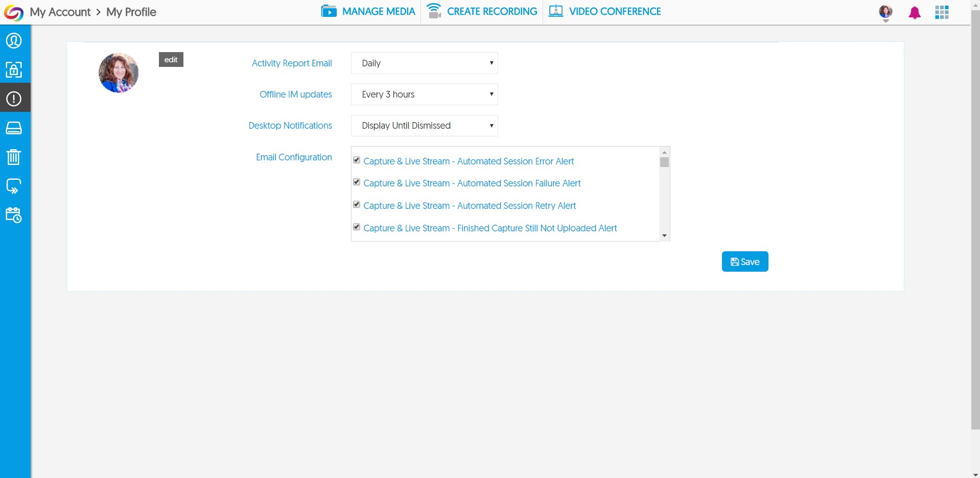Viewport: 980px width, 478px height.
Task: Open the apps grid icon
Action: (941, 12)
